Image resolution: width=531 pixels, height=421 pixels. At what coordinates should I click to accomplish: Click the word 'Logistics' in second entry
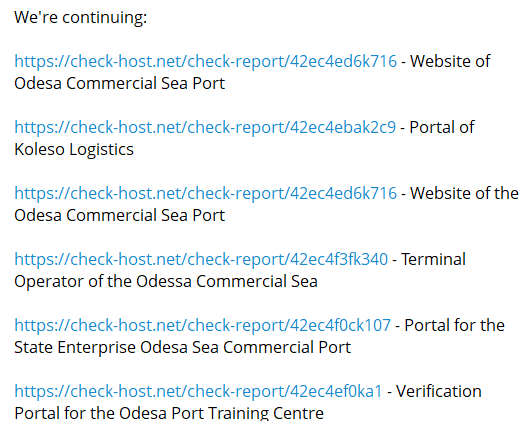[102, 149]
